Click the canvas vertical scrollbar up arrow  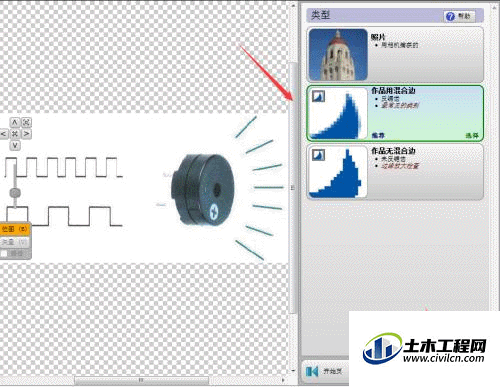coord(293,5)
